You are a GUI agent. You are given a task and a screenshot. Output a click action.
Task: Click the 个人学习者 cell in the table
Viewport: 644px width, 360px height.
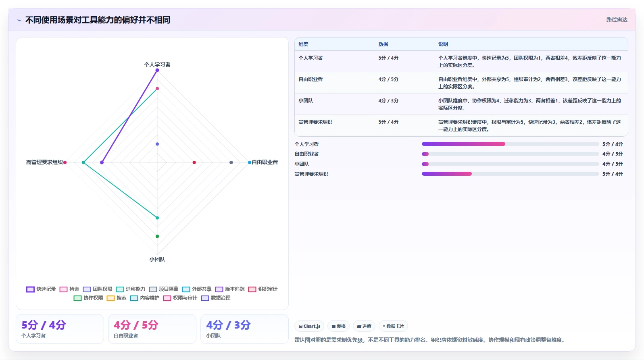click(x=311, y=58)
